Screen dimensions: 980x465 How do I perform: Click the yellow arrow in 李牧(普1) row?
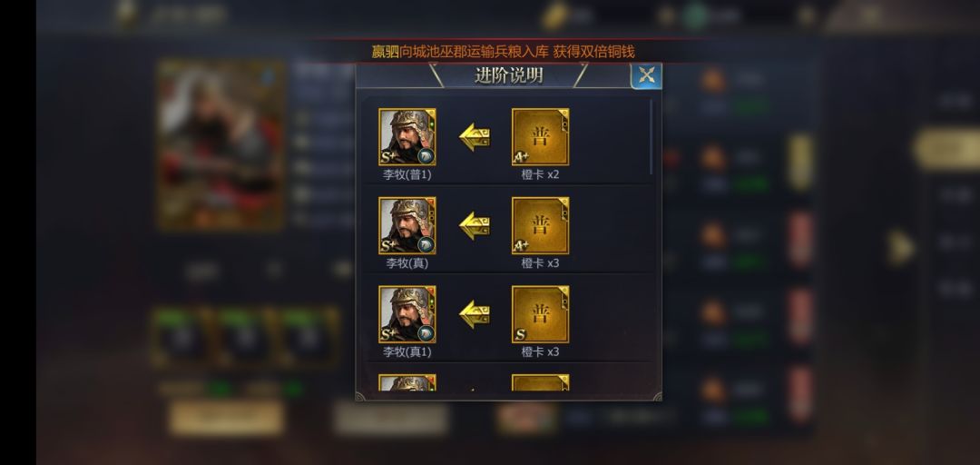(475, 137)
